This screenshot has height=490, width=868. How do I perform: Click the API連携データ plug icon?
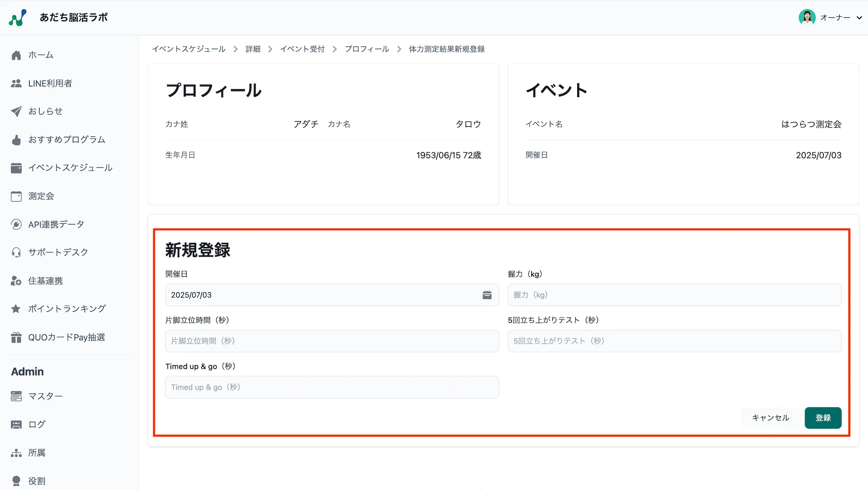[16, 225]
